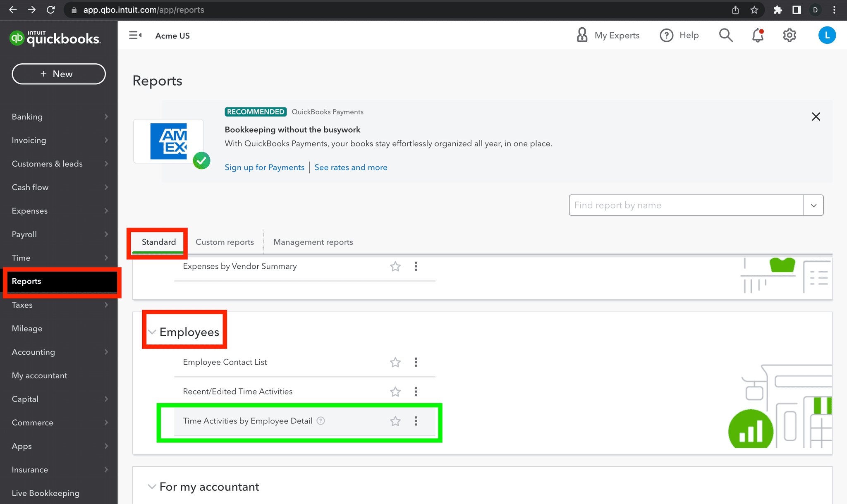Open the settings gear icon
The width and height of the screenshot is (847, 504).
click(789, 35)
